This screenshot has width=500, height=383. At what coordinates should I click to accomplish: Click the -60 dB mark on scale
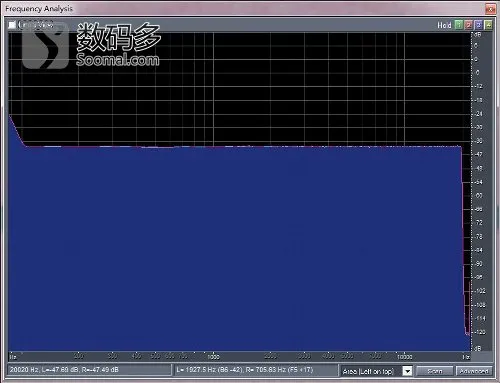479,195
